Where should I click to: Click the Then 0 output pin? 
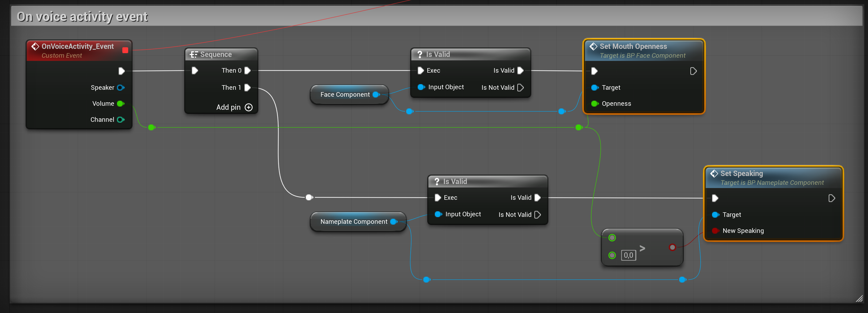pos(247,71)
